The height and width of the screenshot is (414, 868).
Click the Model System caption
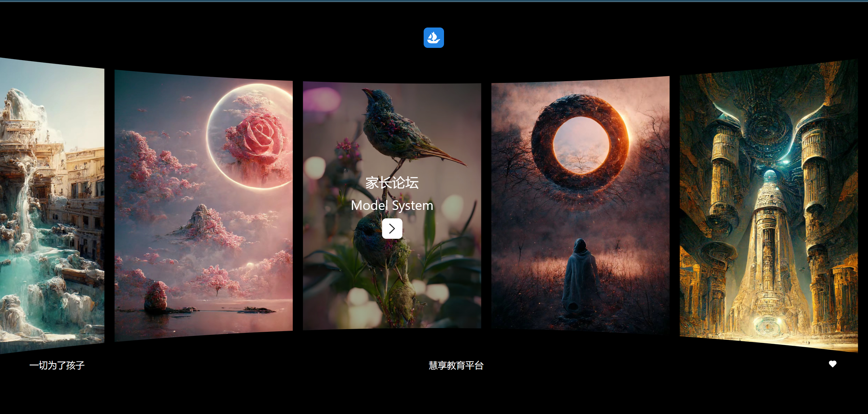click(392, 205)
